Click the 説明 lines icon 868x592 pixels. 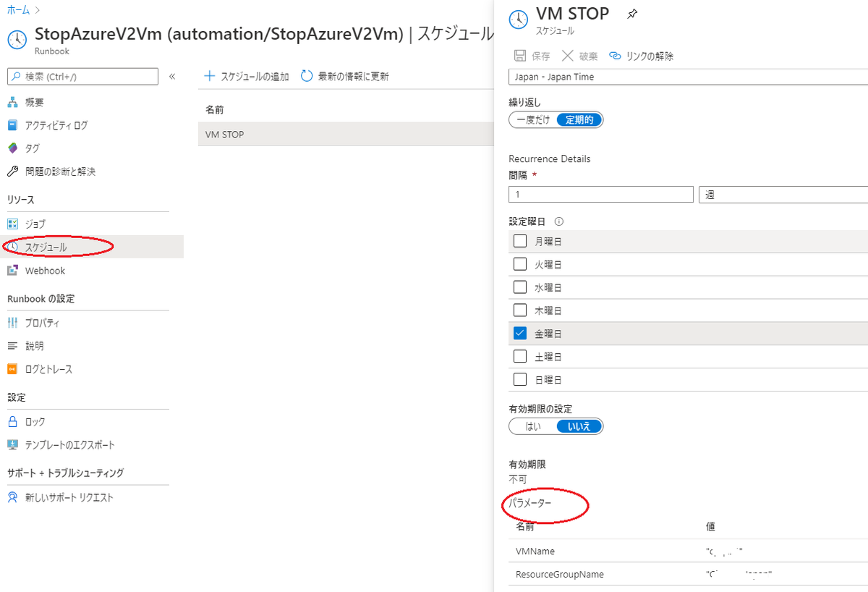[12, 346]
